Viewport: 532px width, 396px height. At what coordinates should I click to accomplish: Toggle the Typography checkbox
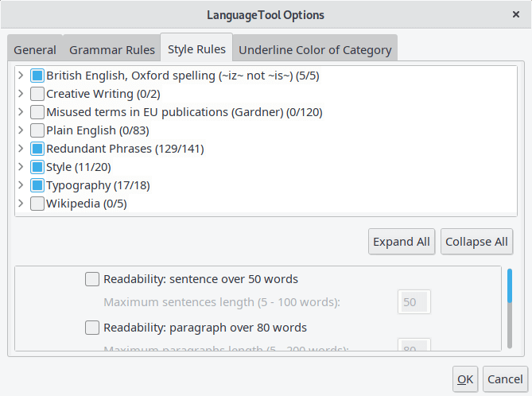(x=37, y=185)
